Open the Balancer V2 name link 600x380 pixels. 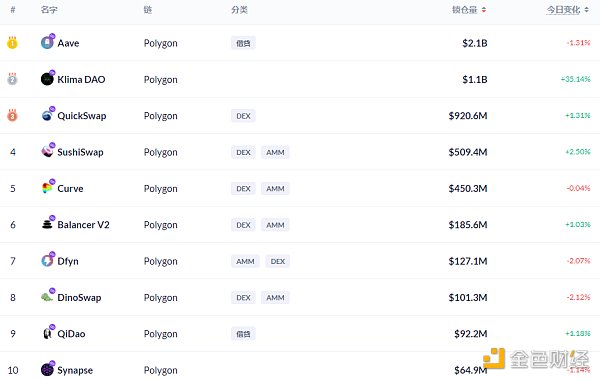tap(83, 225)
